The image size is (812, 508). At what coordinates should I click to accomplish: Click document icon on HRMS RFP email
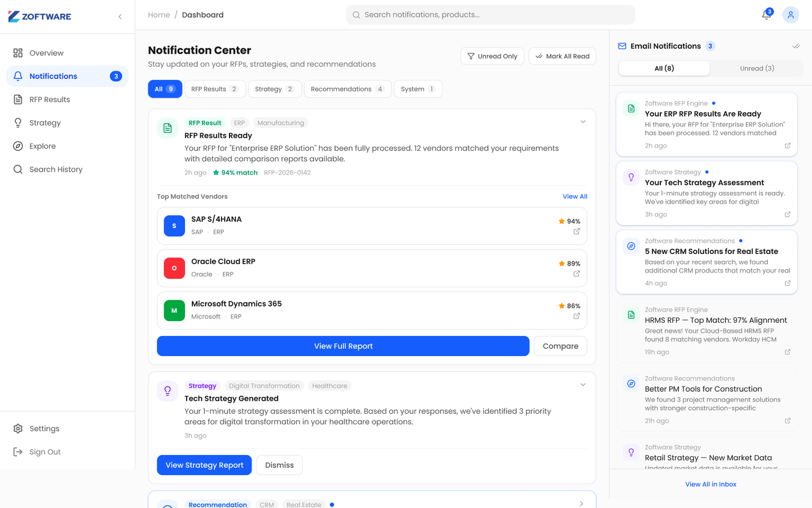631,315
